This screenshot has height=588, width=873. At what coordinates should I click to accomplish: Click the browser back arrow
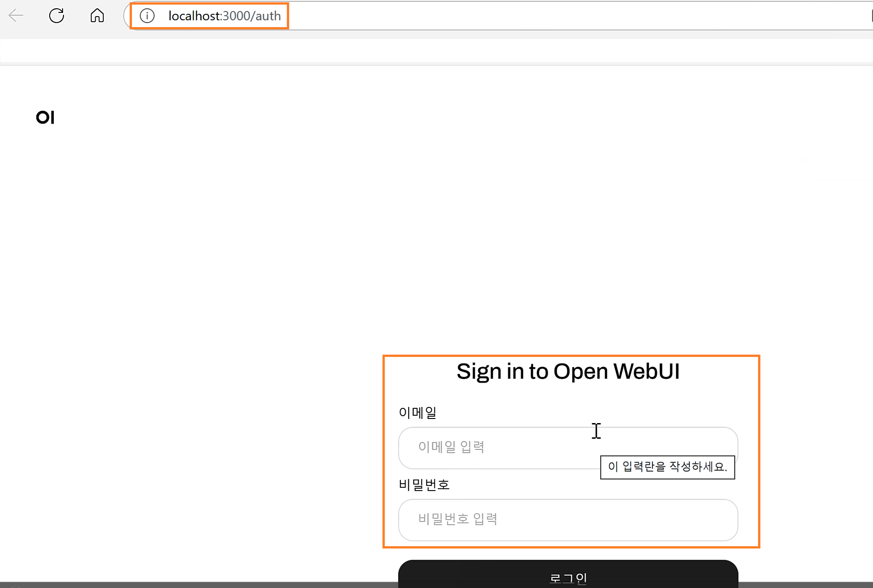click(16, 16)
